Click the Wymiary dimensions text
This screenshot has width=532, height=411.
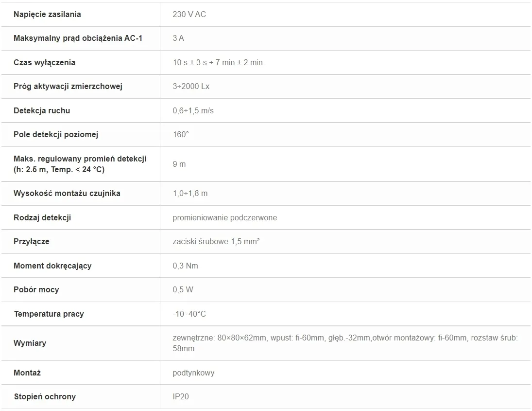tap(345, 343)
